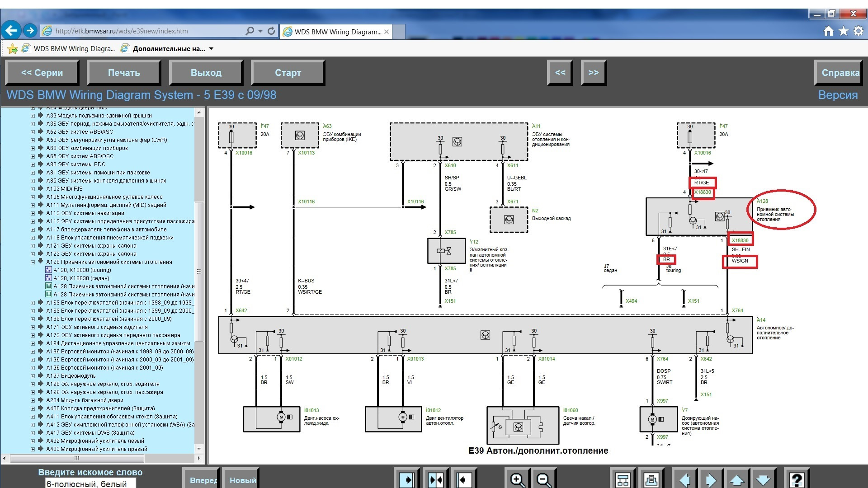Viewport: 868px width, 488px height.
Task: Click the Версия link
Action: click(838, 95)
